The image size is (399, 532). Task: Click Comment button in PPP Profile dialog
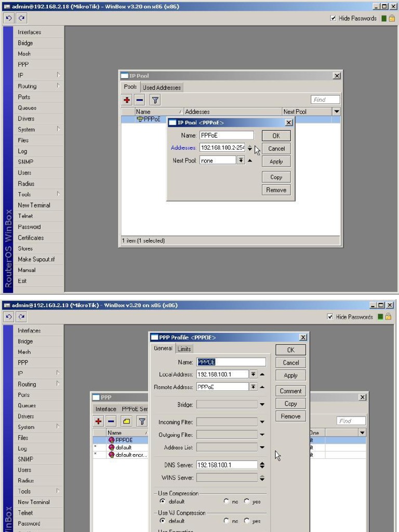tap(291, 391)
